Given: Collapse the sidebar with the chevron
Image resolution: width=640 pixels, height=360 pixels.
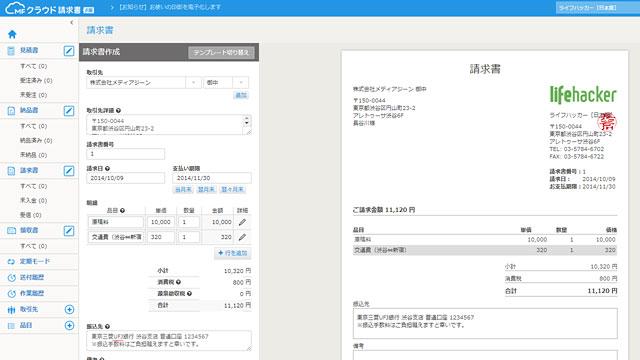Looking at the screenshot, I should [x=72, y=22].
